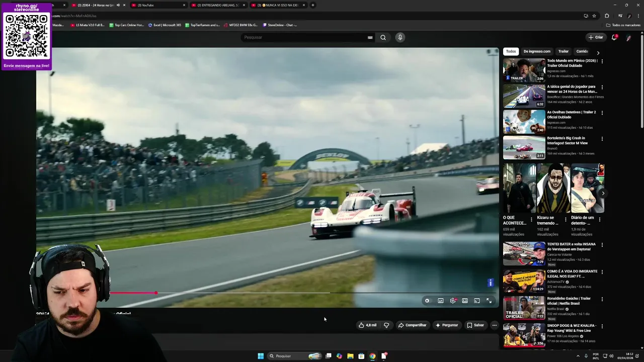This screenshot has width=644, height=362.
Task: Click the red video progress scrubber handle
Action: pyautogui.click(x=156, y=293)
